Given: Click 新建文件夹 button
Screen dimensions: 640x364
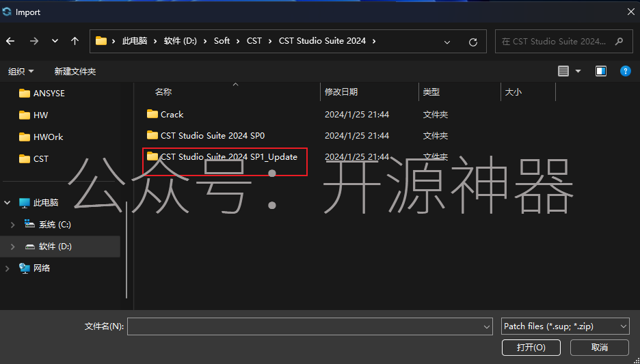Looking at the screenshot, I should click(x=75, y=72).
